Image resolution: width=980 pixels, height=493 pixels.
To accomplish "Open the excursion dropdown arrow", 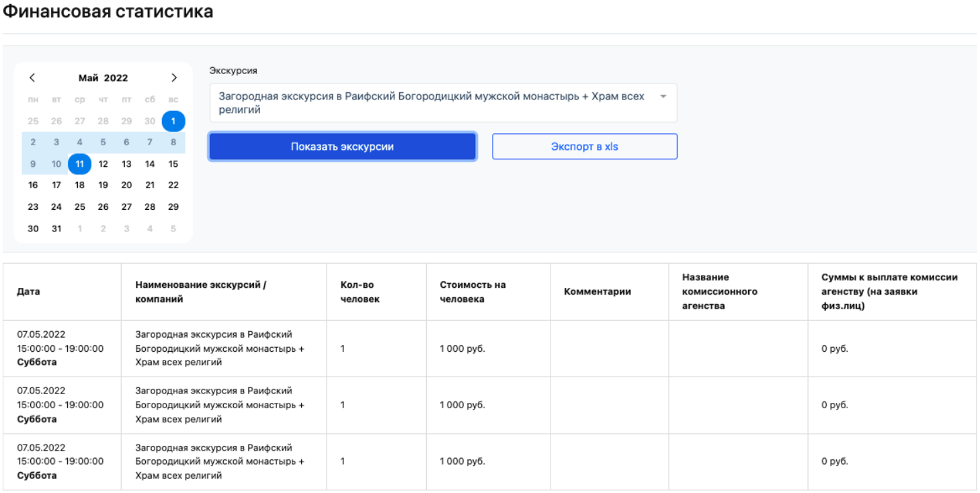I will point(663,97).
